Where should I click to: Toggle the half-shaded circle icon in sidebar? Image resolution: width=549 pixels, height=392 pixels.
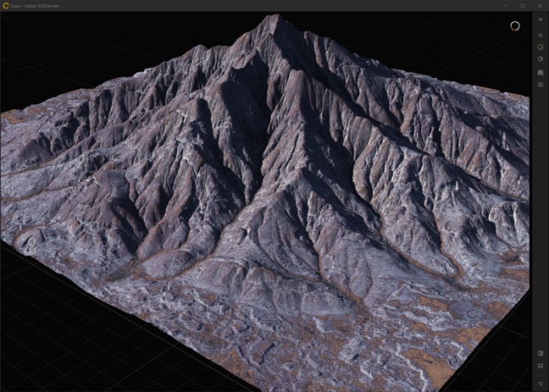pos(541,59)
